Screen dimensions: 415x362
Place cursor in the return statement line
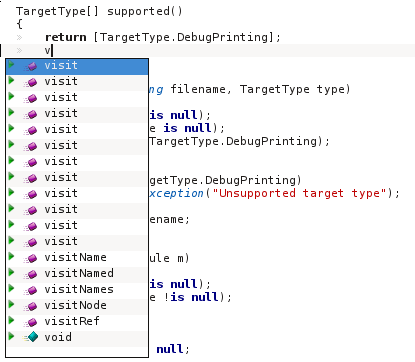[x=163, y=37]
